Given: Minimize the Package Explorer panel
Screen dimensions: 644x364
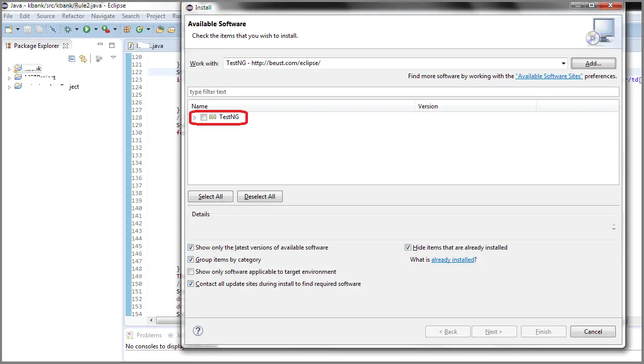Looking at the screenshot, I should (x=100, y=45).
